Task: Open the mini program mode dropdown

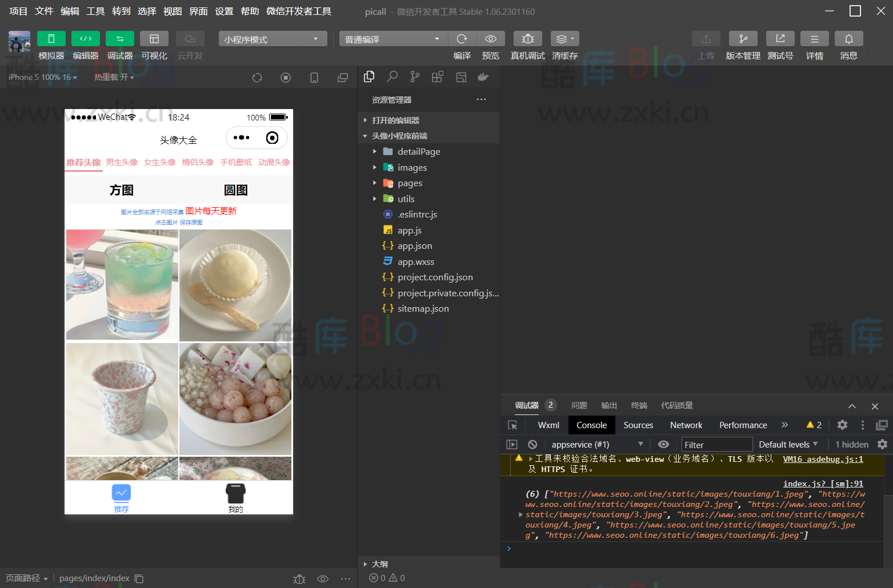Action: point(273,39)
